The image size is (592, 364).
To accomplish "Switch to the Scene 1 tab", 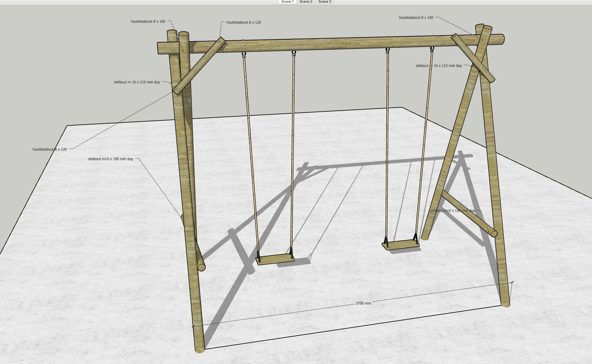I will coord(287,2).
